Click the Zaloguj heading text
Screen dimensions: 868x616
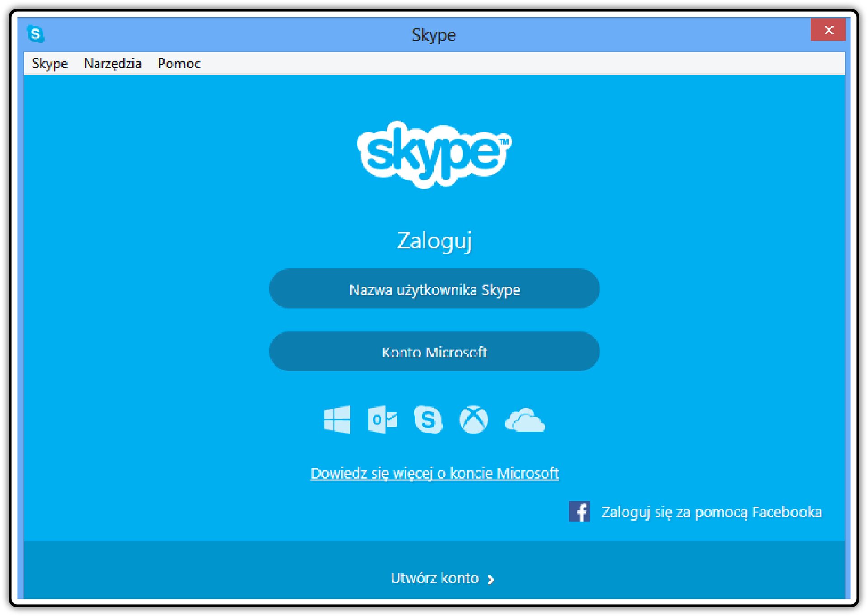pos(434,241)
